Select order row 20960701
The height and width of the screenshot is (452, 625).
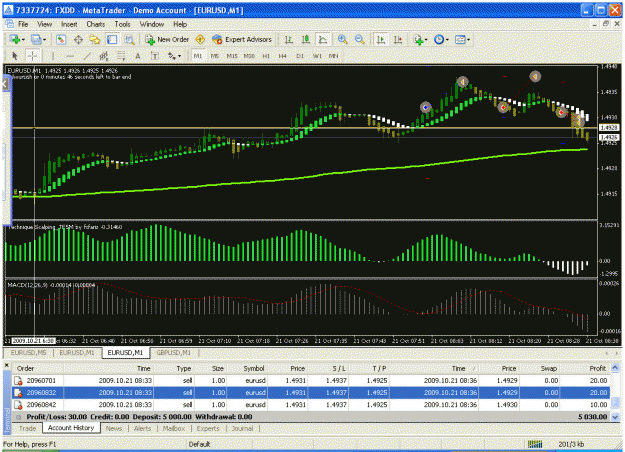click(x=311, y=381)
